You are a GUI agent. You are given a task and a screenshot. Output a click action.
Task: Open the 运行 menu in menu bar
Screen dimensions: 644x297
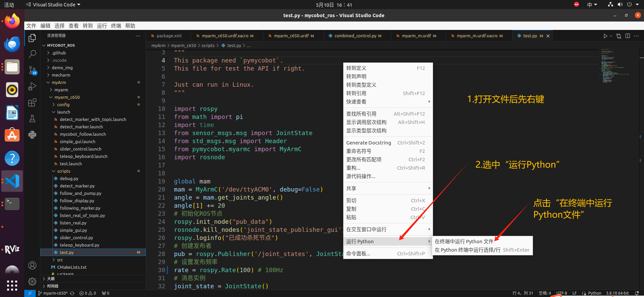[102, 26]
